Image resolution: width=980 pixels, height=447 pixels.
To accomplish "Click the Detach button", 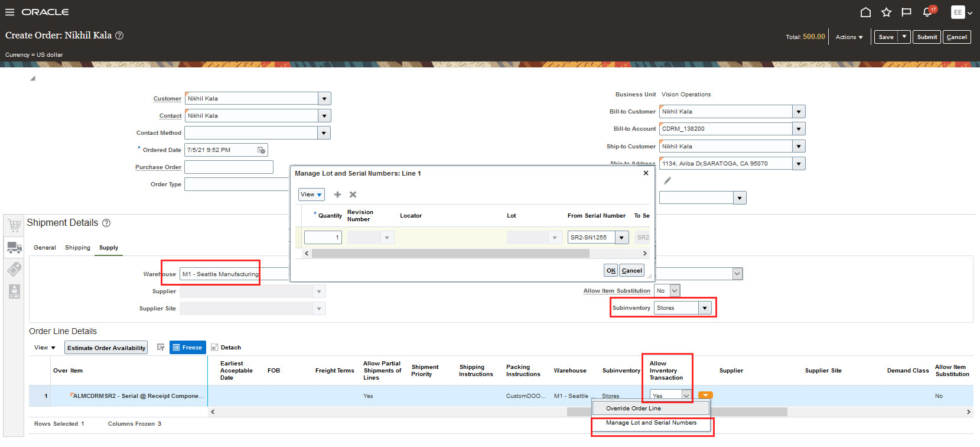I will point(226,348).
